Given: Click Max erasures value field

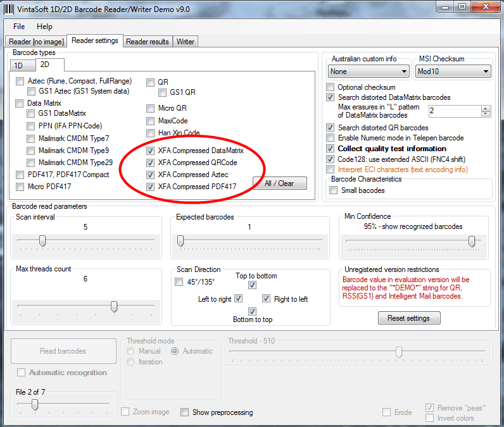Looking at the screenshot, I should point(455,111).
